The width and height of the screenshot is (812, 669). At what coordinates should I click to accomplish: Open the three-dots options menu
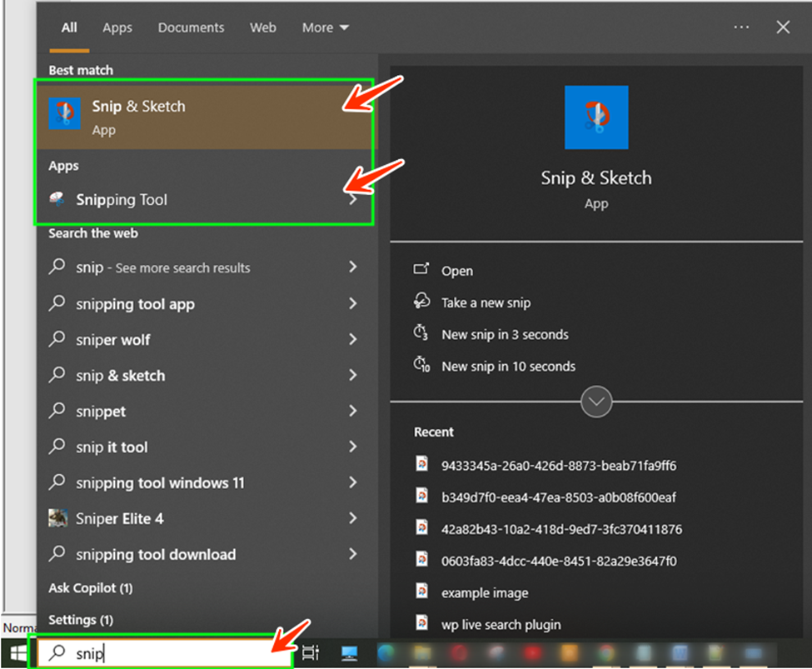741,27
